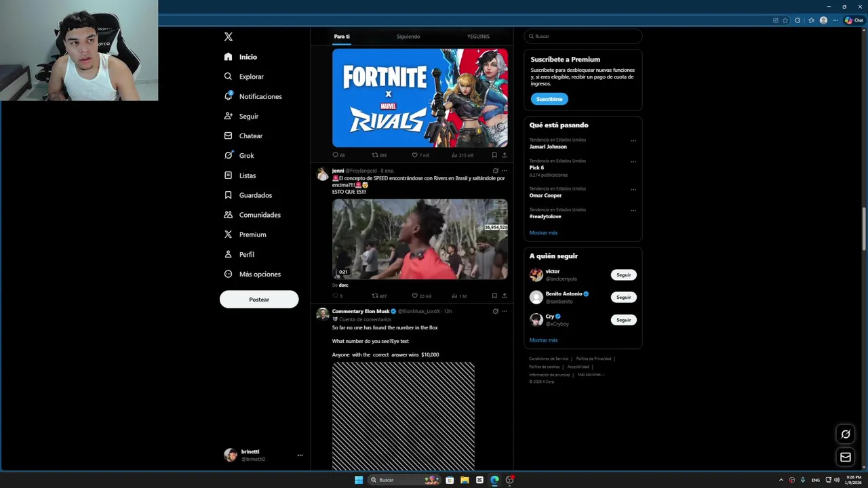Bookmark the Fortnite post
Image resolution: width=868 pixels, height=488 pixels.
pos(494,155)
